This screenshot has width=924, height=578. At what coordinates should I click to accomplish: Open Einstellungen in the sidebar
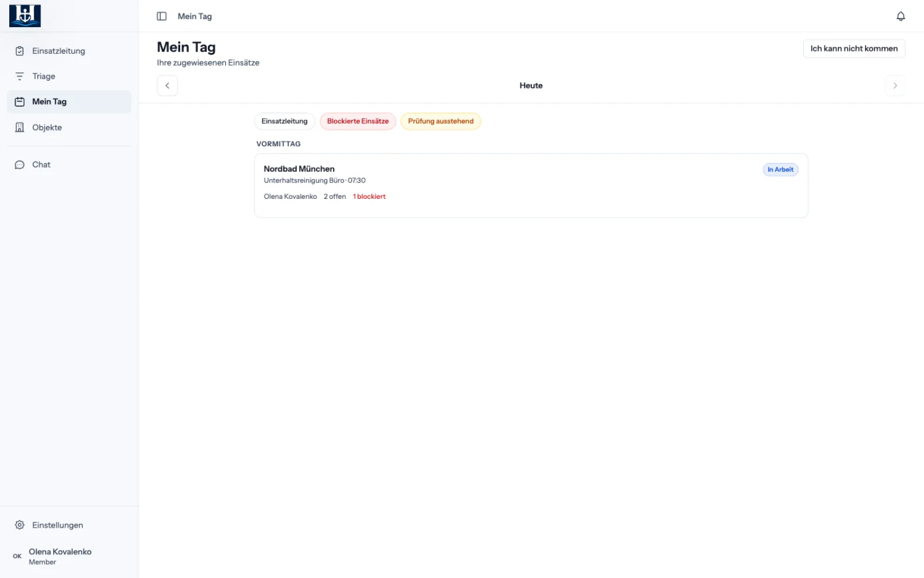coord(69,525)
